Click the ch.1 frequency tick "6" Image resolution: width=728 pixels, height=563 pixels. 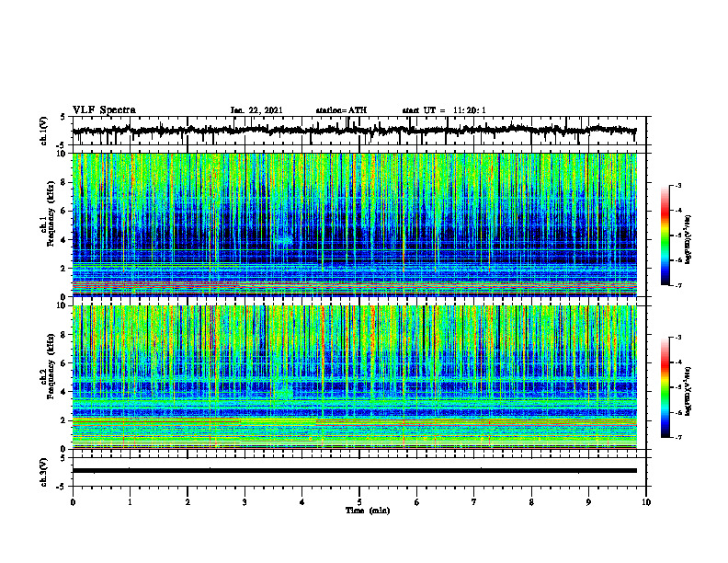point(64,211)
